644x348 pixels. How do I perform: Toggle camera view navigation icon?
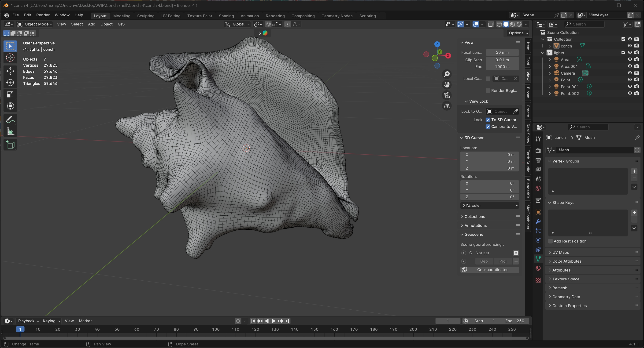(447, 95)
